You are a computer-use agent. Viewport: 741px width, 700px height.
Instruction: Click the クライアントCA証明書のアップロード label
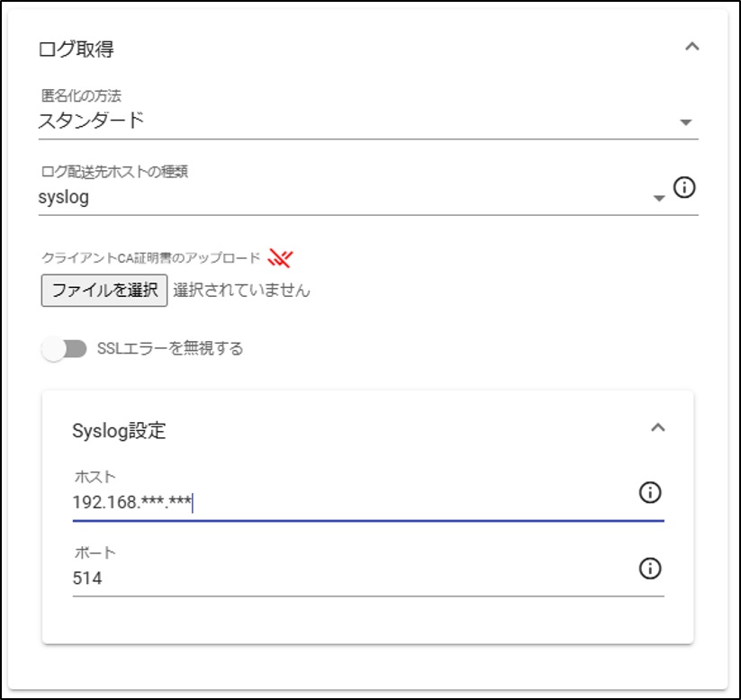pyautogui.click(x=151, y=258)
